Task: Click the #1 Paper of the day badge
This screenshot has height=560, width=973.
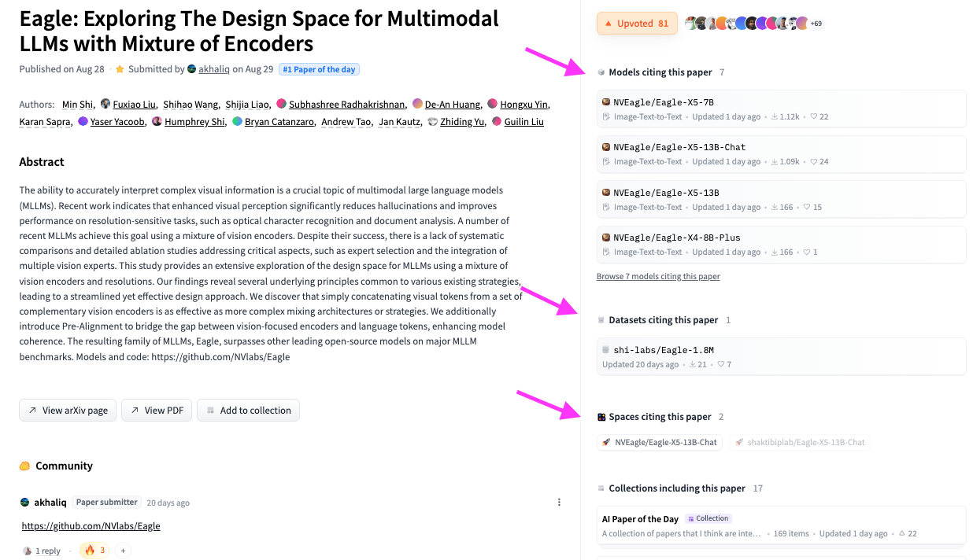Action: (320, 69)
